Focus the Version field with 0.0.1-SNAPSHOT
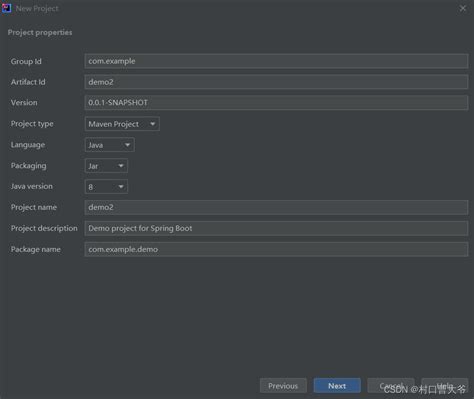 276,103
